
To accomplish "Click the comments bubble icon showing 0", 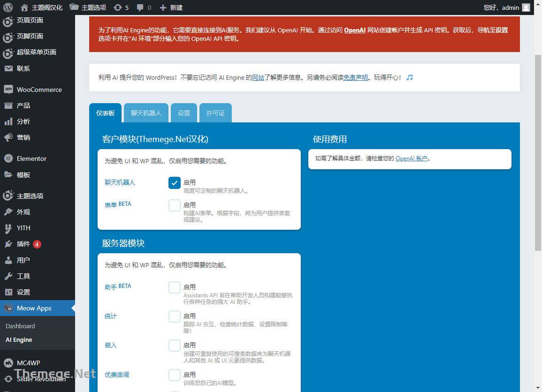I will tap(140, 8).
